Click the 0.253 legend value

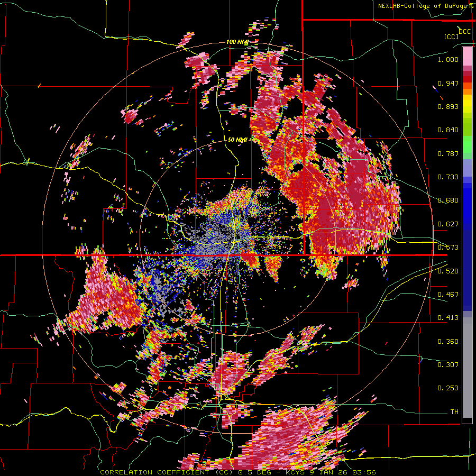pos(448,388)
